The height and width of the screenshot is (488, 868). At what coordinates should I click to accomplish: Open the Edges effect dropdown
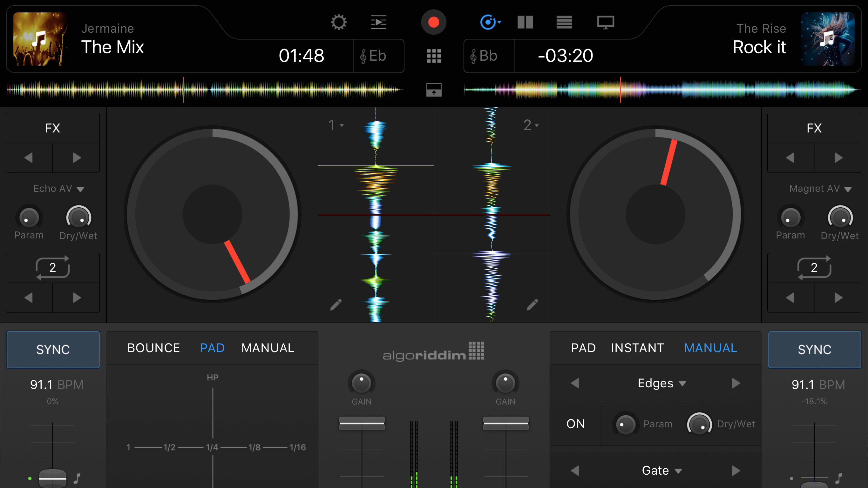(662, 383)
